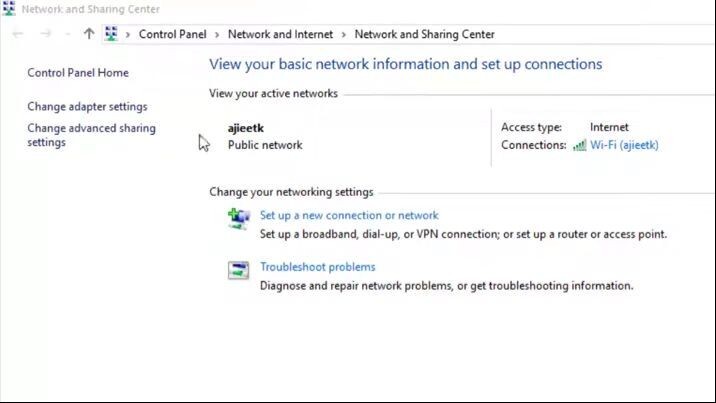This screenshot has height=403, width=716.
Task: Open Change adapter settings
Action: pos(87,107)
